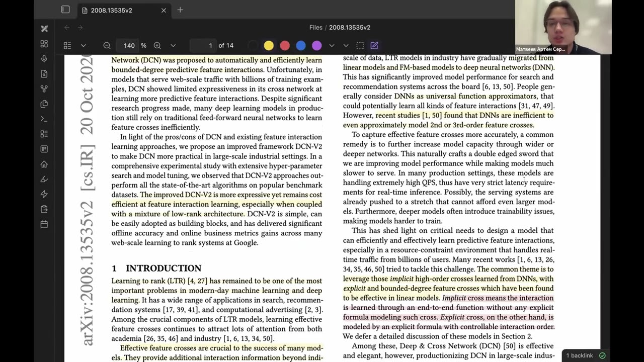
Task: Click the highlighted 'Effective feature crosses are crucial' line
Action: pos(221,348)
